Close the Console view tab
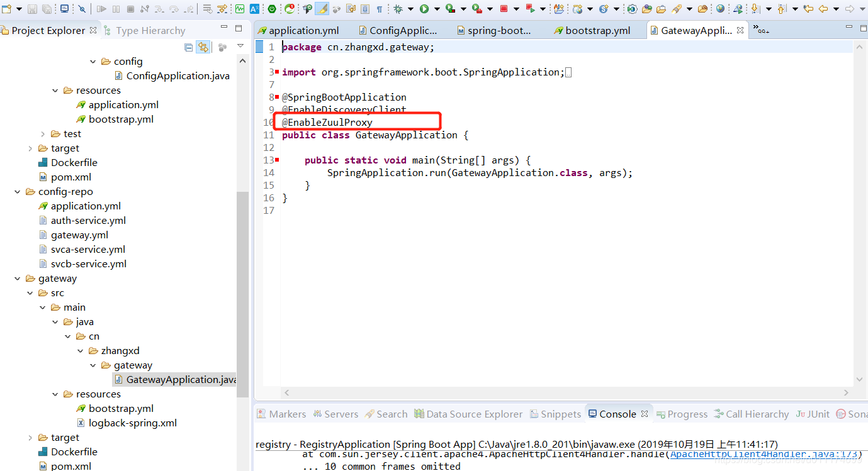This screenshot has height=471, width=868. pos(645,414)
